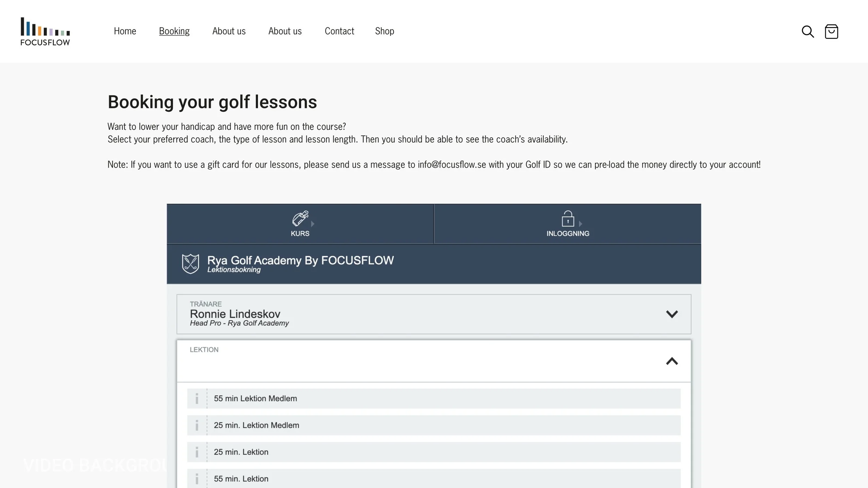868x488 pixels.
Task: Collapse the Lektion dropdown with up chevron
Action: [x=671, y=361]
